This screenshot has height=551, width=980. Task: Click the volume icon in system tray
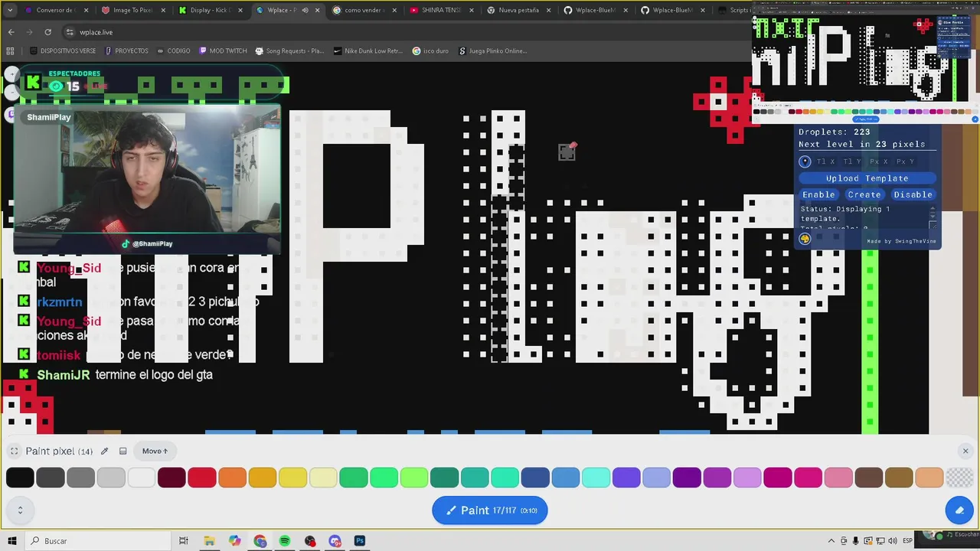[x=893, y=541]
